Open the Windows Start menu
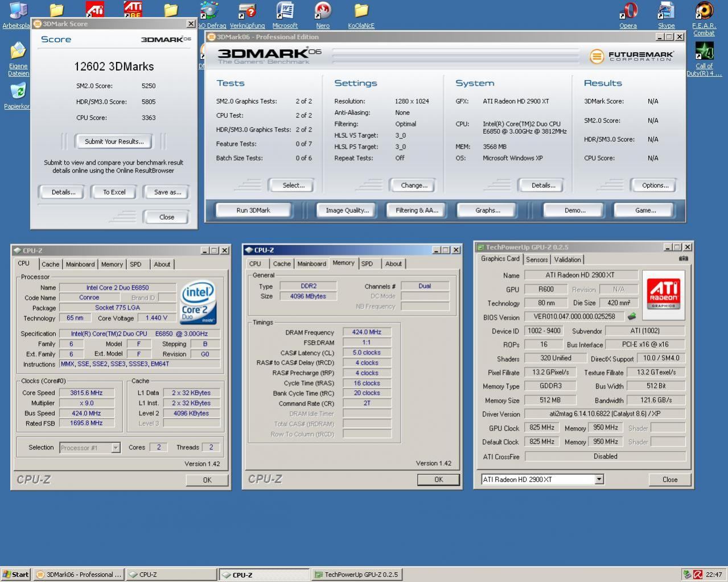728x582 pixels. (x=15, y=575)
